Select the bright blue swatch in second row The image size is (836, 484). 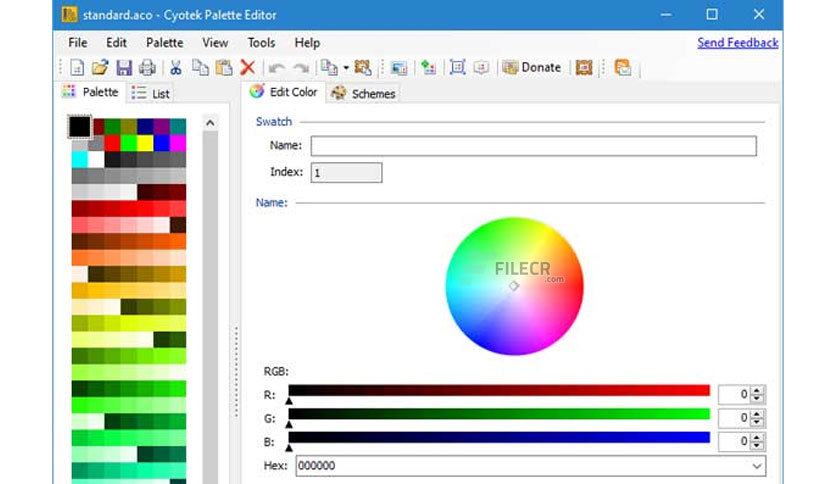coord(162,143)
